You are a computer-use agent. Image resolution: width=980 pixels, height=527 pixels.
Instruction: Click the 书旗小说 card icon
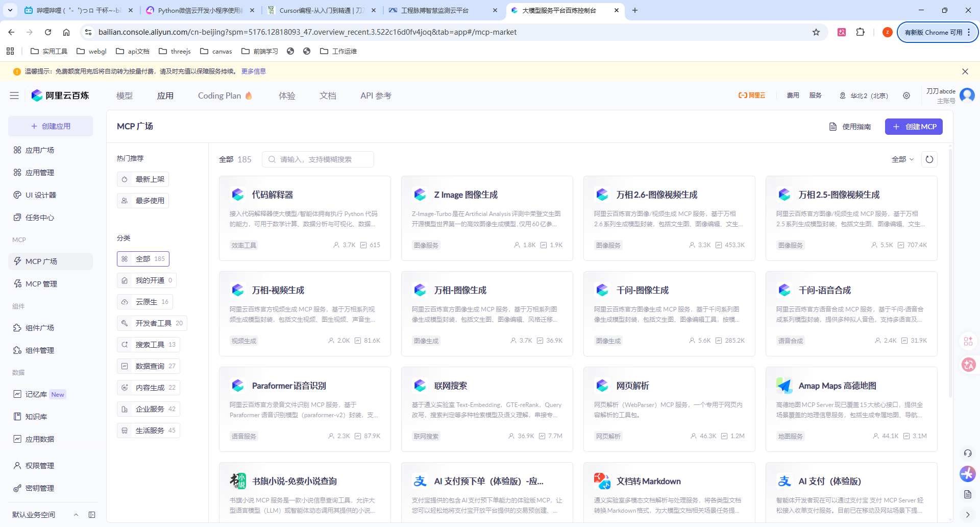238,481
